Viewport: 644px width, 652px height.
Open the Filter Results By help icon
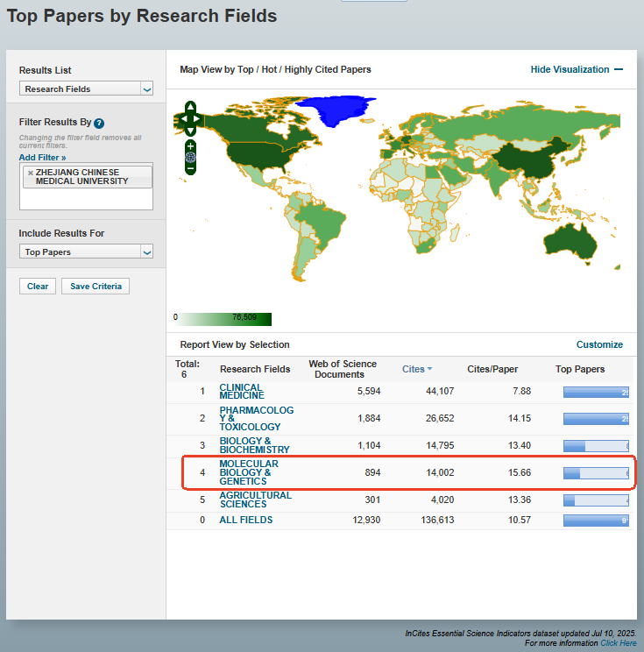point(99,124)
